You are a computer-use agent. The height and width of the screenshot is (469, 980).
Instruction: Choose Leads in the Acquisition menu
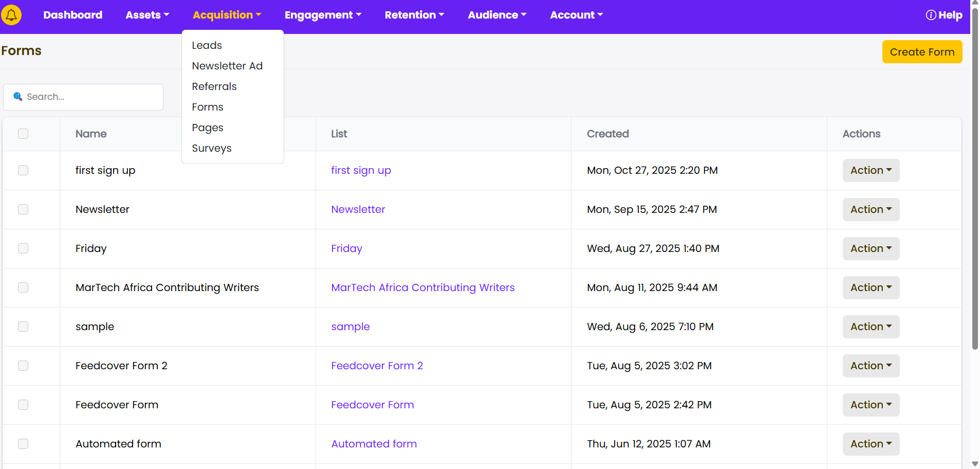coord(207,45)
